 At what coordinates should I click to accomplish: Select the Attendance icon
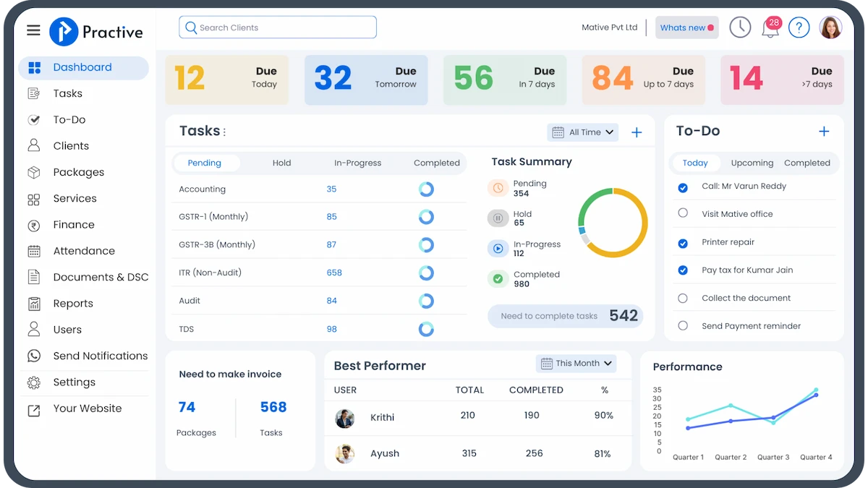[34, 251]
